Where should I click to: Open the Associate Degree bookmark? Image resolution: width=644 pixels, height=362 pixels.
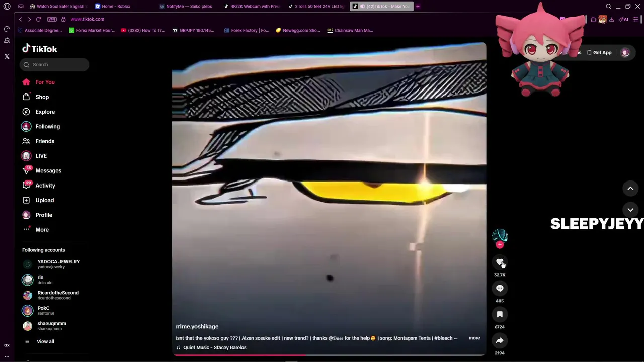(x=40, y=30)
